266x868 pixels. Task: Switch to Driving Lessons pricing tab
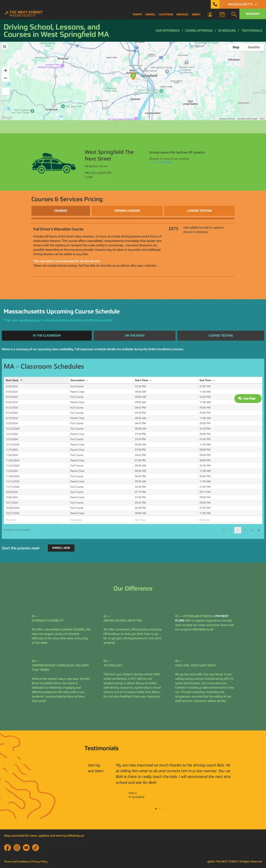(127, 211)
